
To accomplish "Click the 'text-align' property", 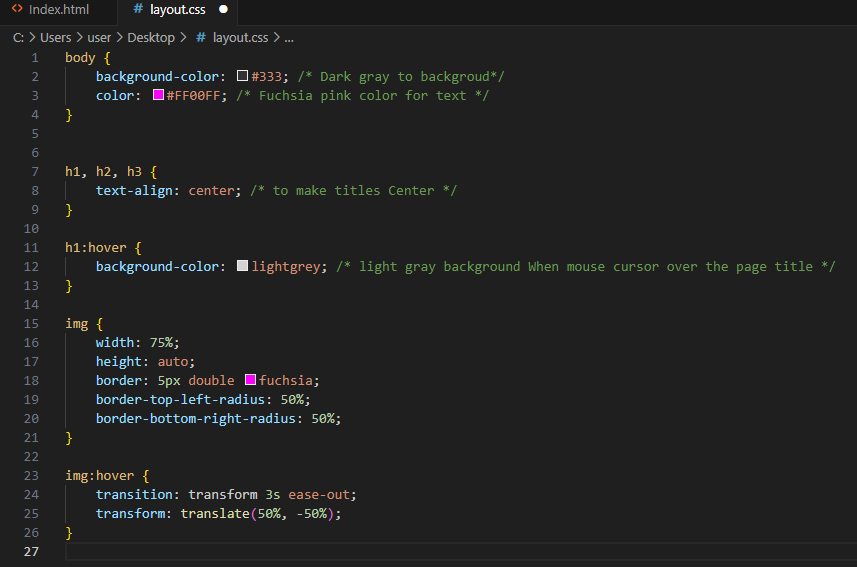I will (x=134, y=191).
